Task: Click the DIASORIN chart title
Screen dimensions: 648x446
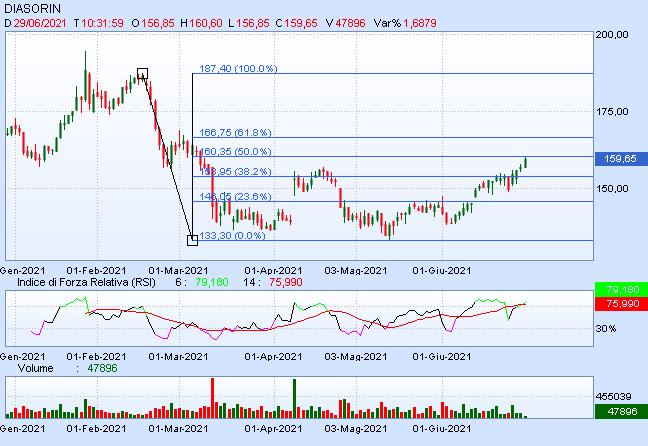Action: tap(32, 8)
